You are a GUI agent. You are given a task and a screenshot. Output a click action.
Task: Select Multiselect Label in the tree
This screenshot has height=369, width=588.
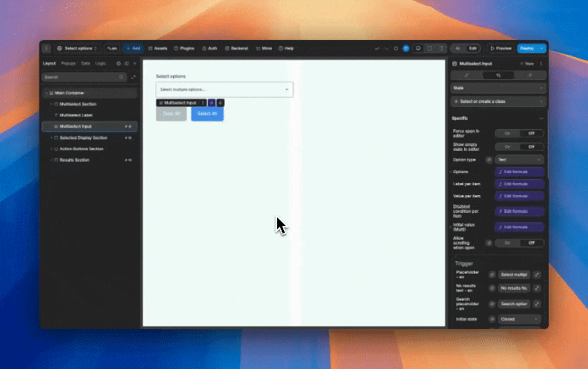coord(75,115)
